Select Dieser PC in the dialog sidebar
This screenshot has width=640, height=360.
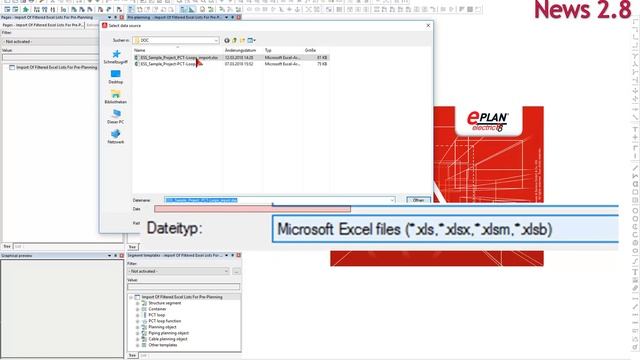pyautogui.click(x=116, y=117)
